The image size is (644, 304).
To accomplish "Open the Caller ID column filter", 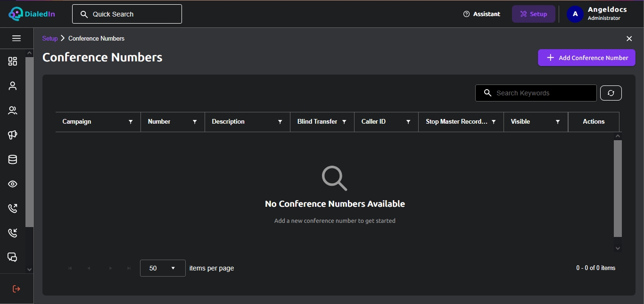I will click(x=408, y=122).
